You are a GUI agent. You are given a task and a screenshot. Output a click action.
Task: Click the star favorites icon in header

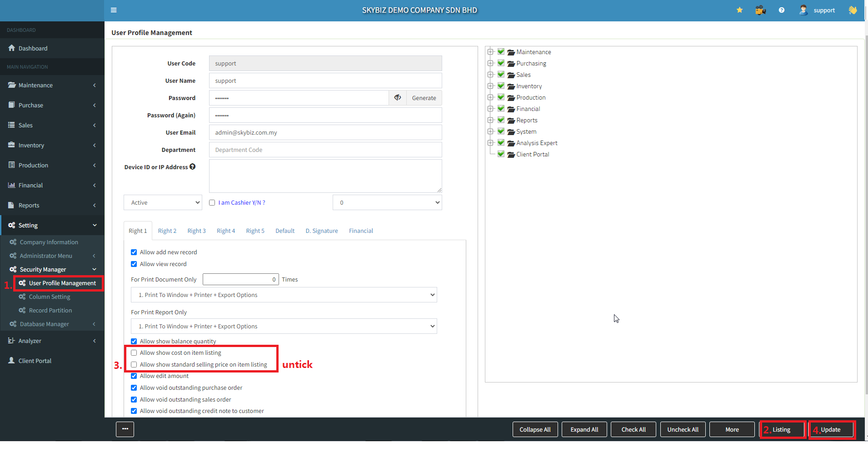(739, 10)
